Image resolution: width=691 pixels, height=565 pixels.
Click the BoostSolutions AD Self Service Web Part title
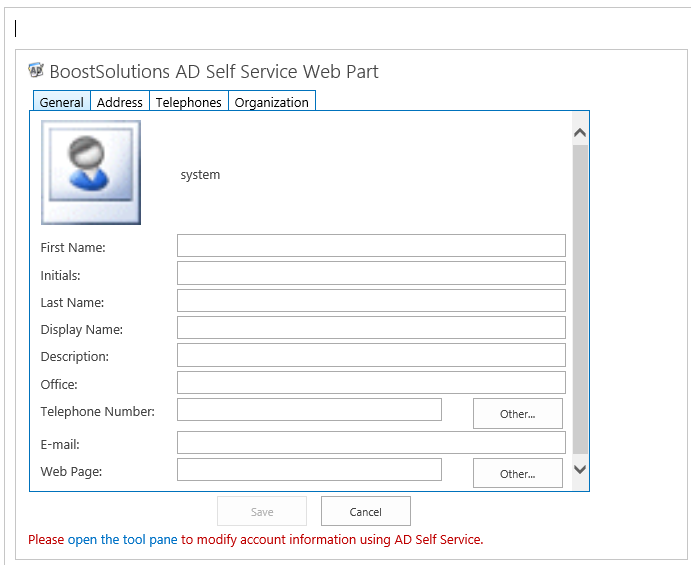point(214,71)
